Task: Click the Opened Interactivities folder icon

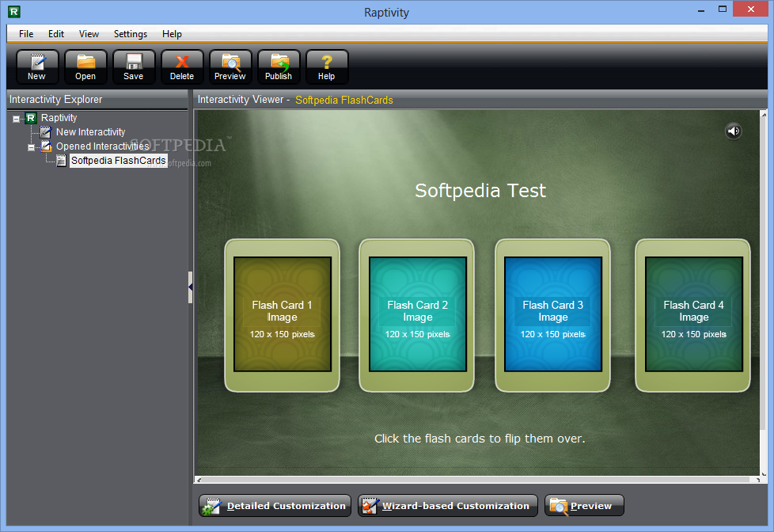Action: pyautogui.click(x=46, y=146)
